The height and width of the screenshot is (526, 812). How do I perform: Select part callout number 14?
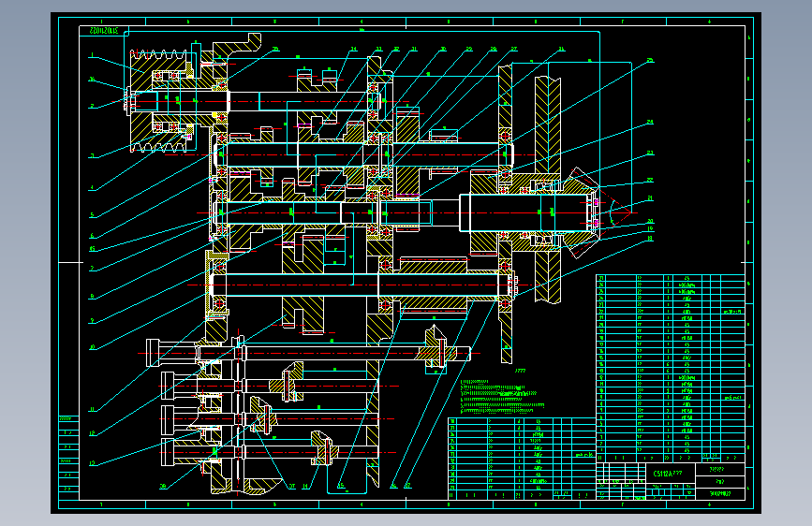click(x=305, y=486)
